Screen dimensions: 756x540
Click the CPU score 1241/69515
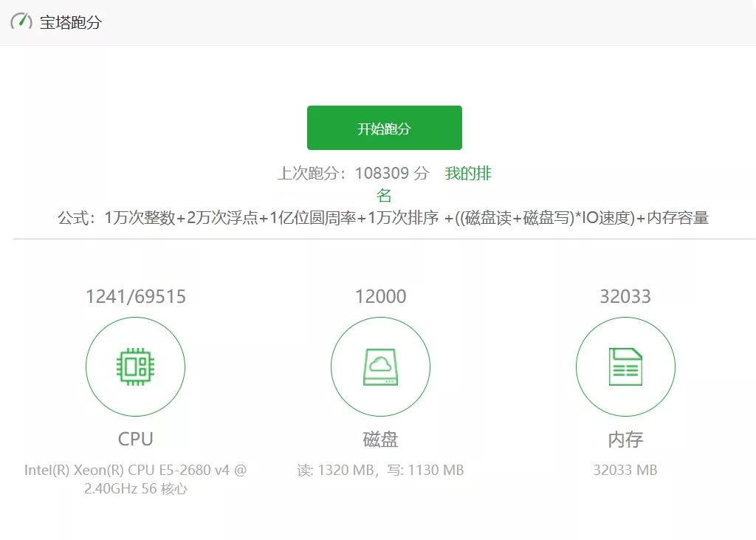(x=136, y=297)
